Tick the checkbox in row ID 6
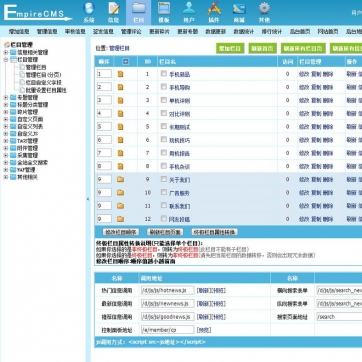The height and width of the screenshot is (362, 362). 164,139
